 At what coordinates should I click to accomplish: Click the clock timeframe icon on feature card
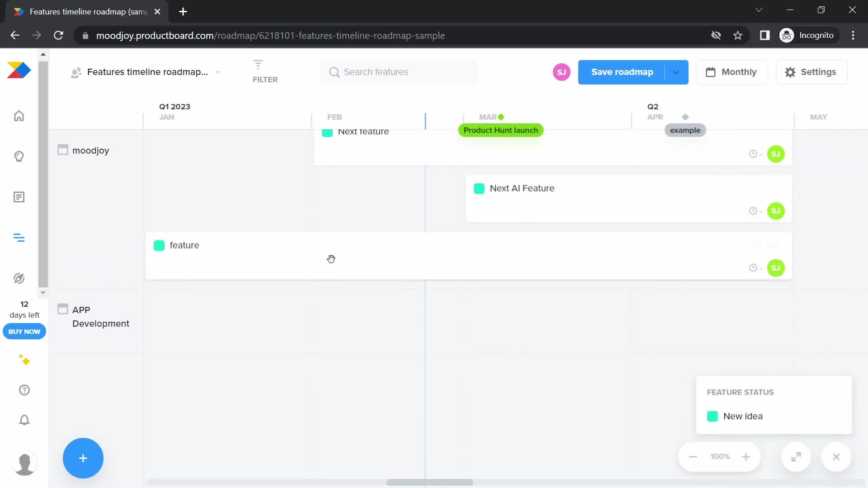(753, 268)
